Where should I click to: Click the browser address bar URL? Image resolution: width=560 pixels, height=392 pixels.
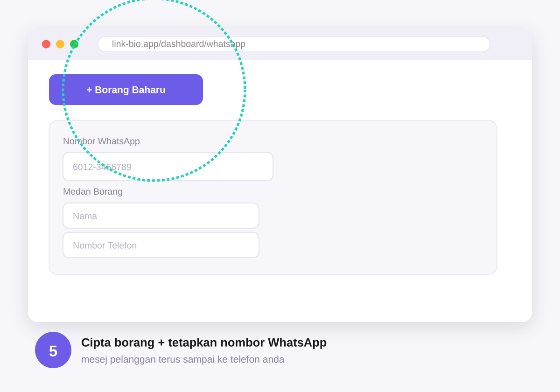pyautogui.click(x=294, y=44)
